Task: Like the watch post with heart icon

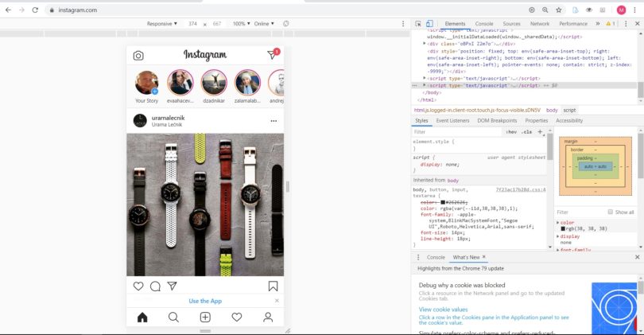Action: tap(138, 286)
